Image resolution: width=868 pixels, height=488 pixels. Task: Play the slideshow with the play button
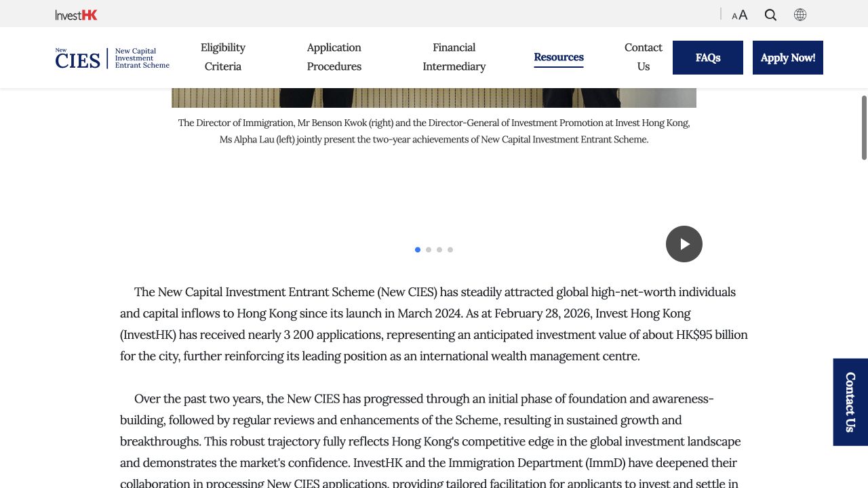684,244
